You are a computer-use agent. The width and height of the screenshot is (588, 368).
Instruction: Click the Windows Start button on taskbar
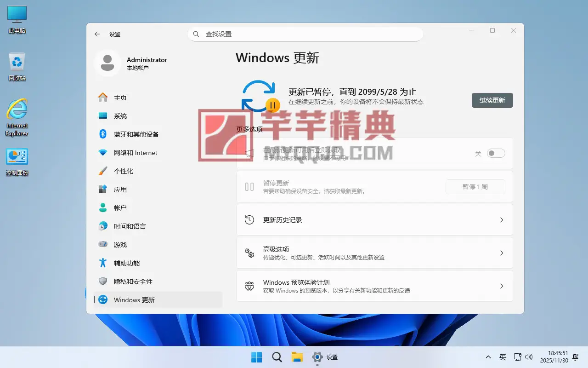[256, 357]
